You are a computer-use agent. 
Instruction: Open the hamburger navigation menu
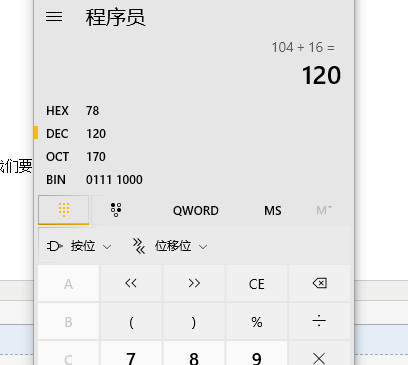(x=54, y=17)
